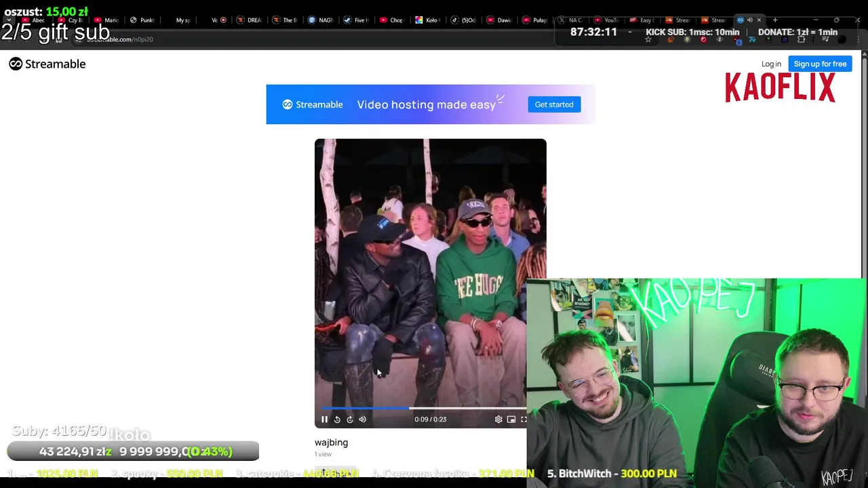Seek on the video progress bar

(x=424, y=408)
